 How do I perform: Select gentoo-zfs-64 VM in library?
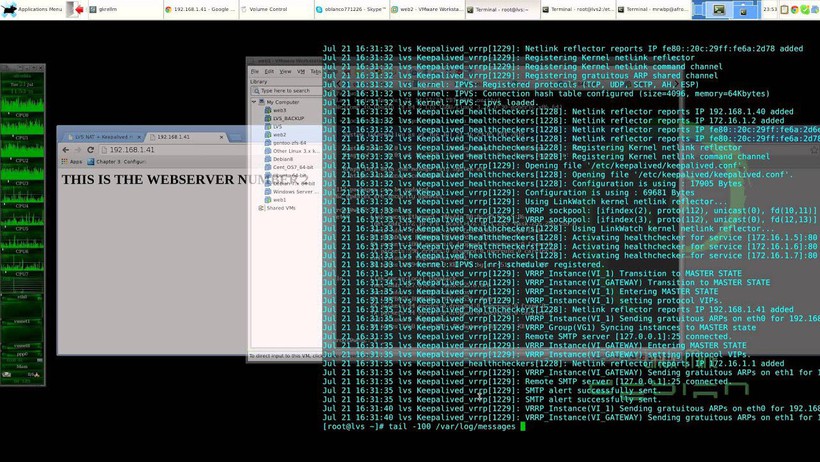290,143
